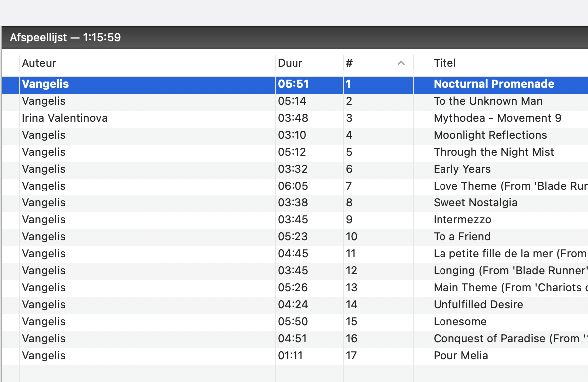Image resolution: width=588 pixels, height=382 pixels.
Task: Click the duration 03:32 cell
Action: pos(293,169)
